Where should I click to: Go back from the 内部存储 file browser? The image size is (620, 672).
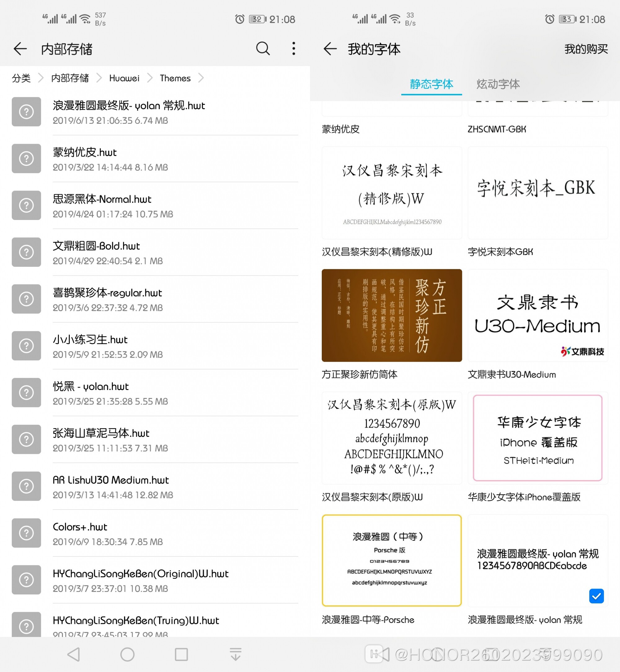tap(20, 49)
